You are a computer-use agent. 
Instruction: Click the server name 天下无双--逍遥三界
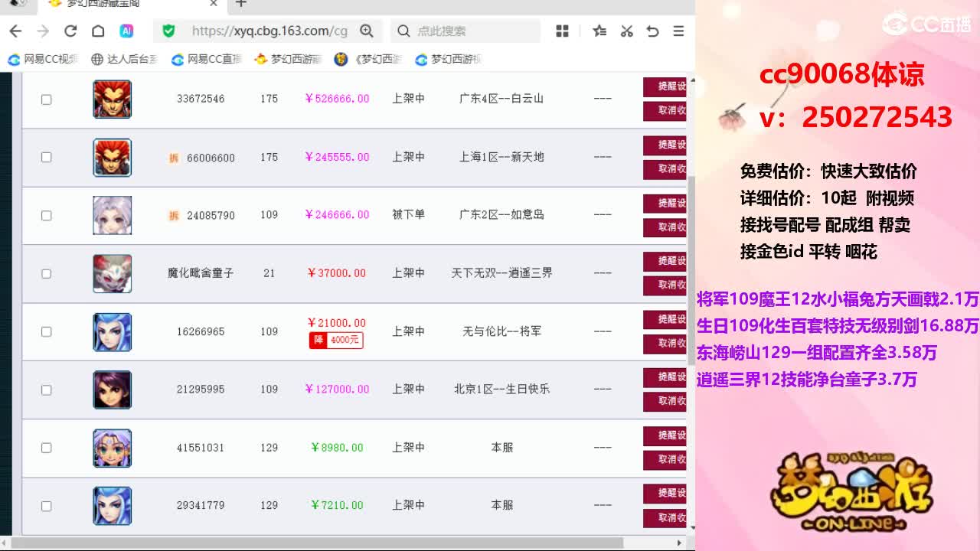(501, 272)
